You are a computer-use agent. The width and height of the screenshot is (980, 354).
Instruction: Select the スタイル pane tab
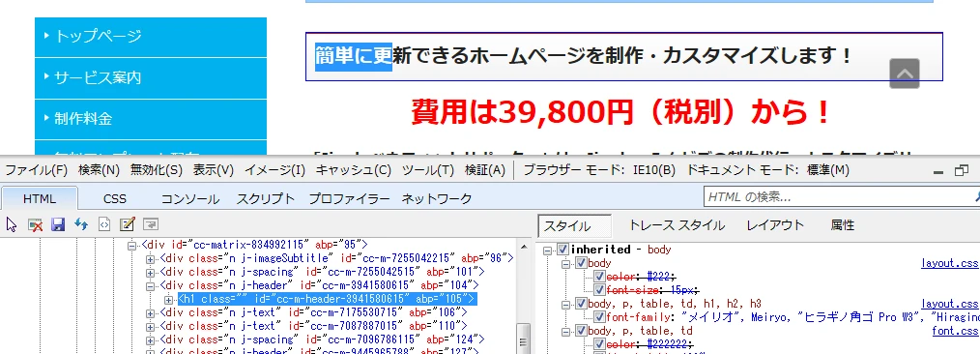coord(574,225)
